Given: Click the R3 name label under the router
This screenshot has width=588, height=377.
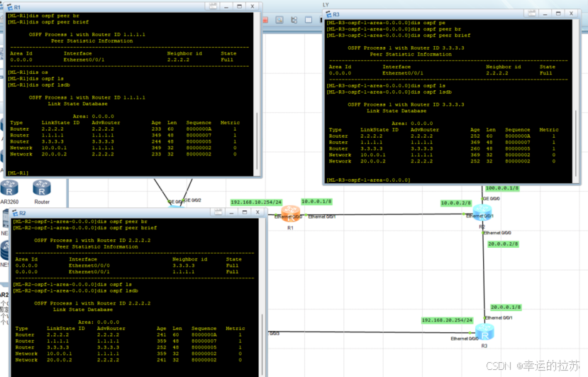Looking at the screenshot, I should [x=484, y=346].
